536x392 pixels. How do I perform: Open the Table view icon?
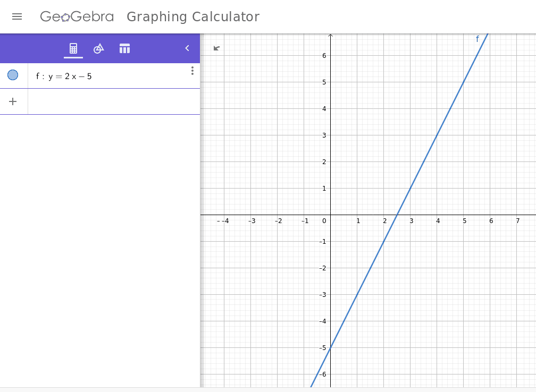[x=124, y=48]
